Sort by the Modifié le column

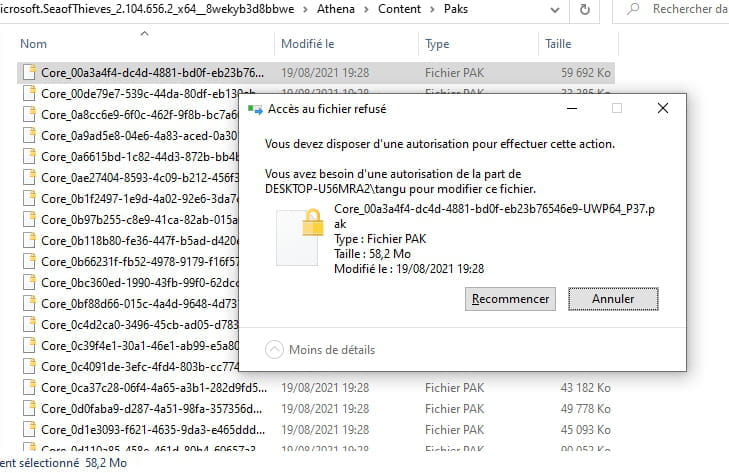[x=308, y=44]
